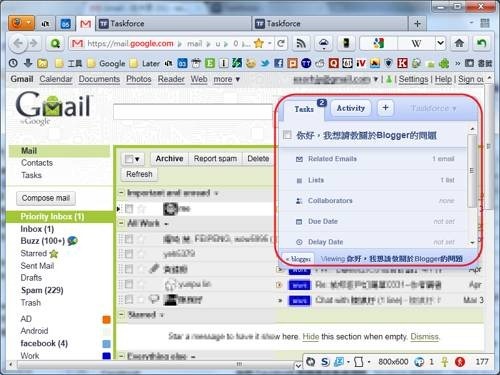Screen dimensions: 500x375
Task: Collapse the Starred section
Action: (121, 315)
